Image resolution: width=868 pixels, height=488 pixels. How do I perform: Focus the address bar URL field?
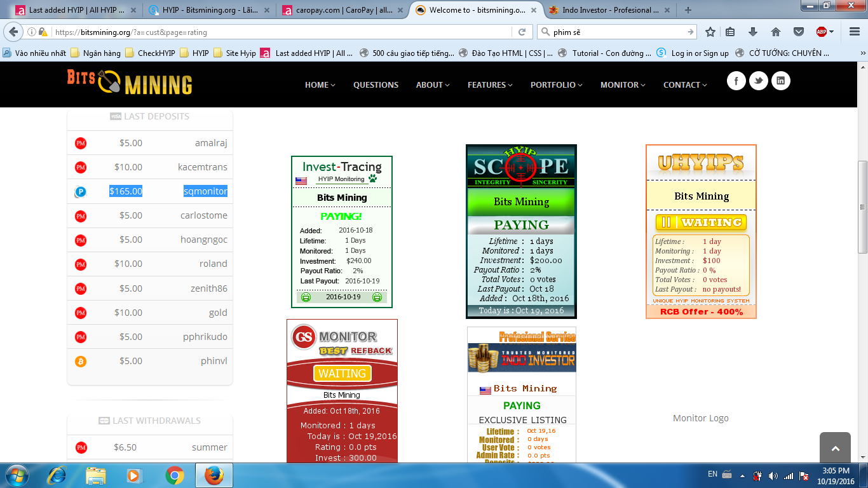coord(283,32)
